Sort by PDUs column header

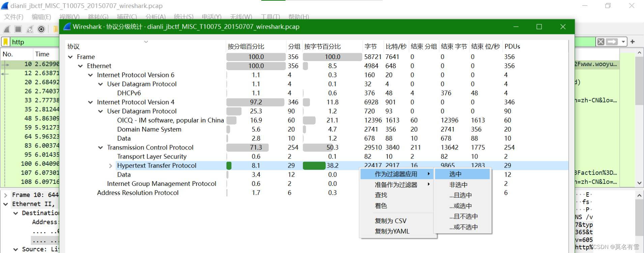tap(512, 46)
